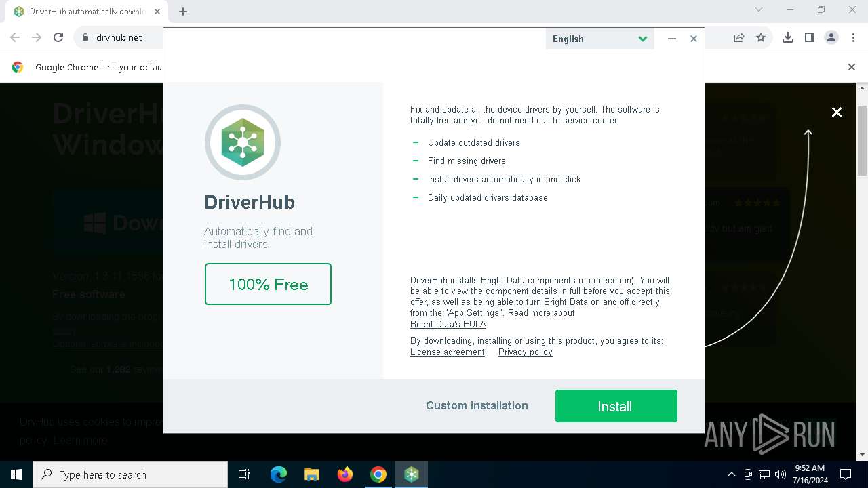Image resolution: width=868 pixels, height=488 pixels.
Task: Choose Custom installation option
Action: [477, 405]
